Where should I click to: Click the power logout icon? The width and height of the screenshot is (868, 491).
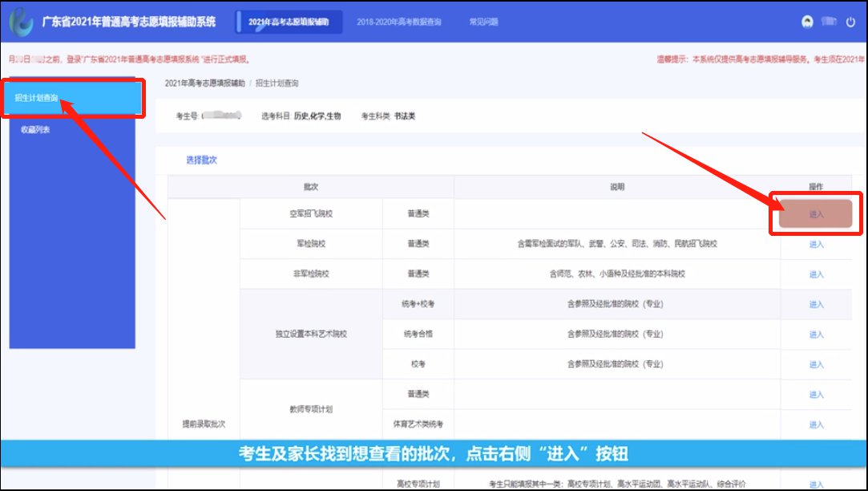click(x=851, y=22)
